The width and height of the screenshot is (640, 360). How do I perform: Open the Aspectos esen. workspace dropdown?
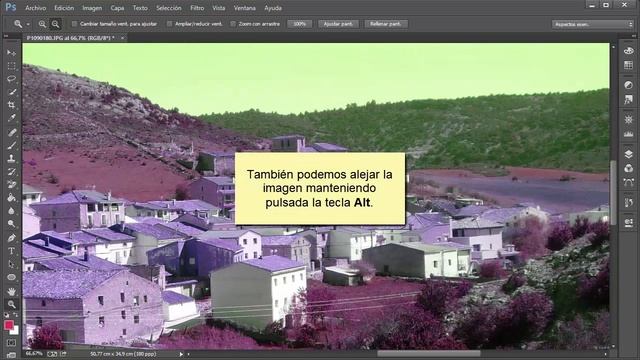[592, 24]
